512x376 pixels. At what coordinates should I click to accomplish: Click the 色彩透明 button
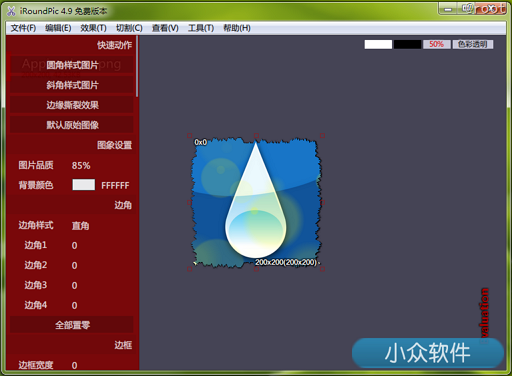click(473, 44)
